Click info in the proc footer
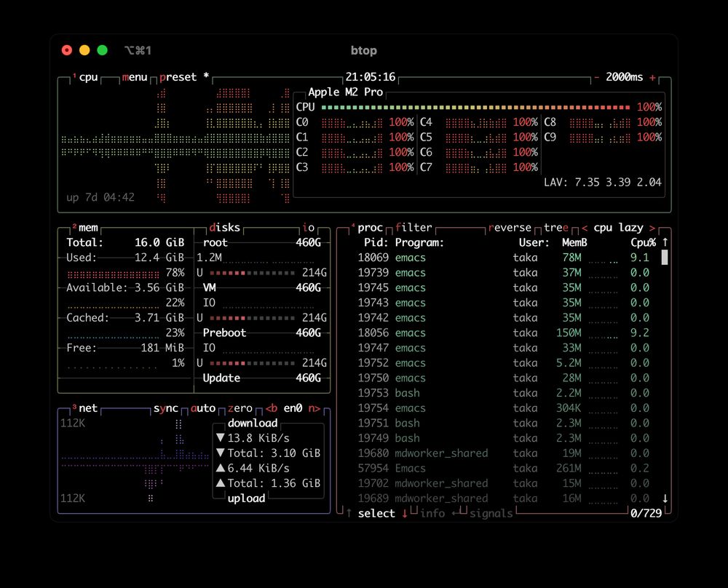 coord(432,513)
